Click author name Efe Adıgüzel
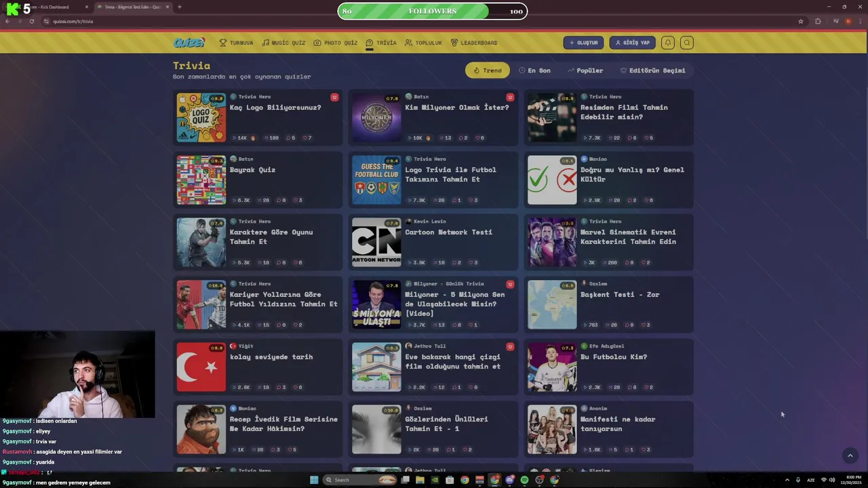This screenshot has height=488, width=868. [x=607, y=346]
